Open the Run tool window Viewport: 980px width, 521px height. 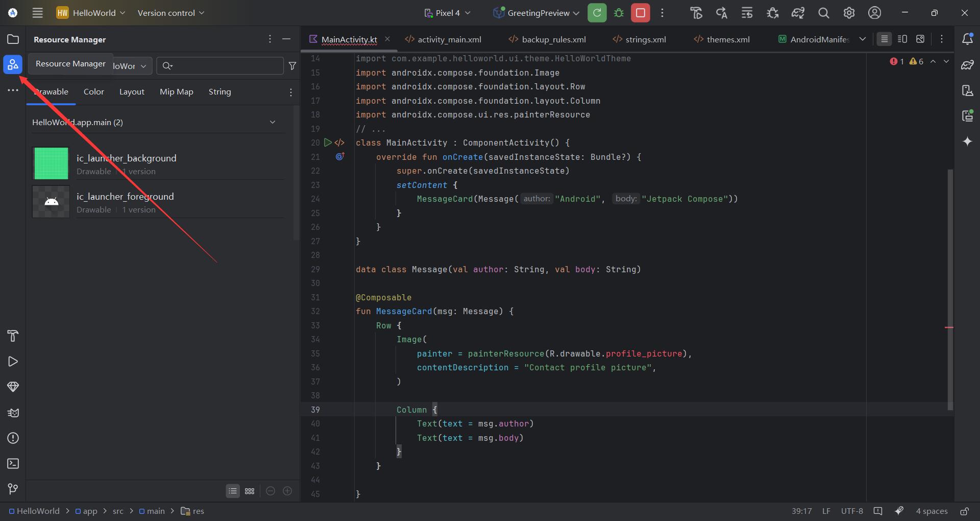pos(13,361)
